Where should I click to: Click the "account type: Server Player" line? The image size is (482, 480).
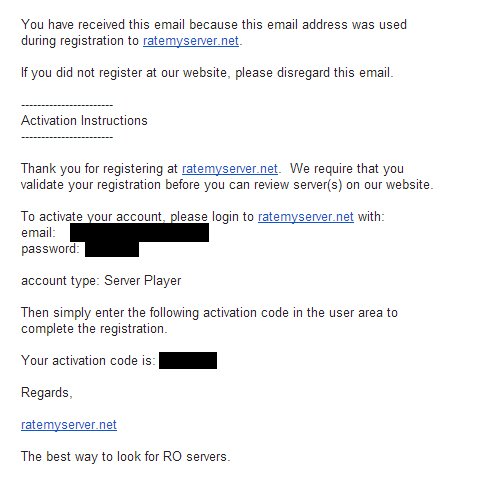[101, 281]
